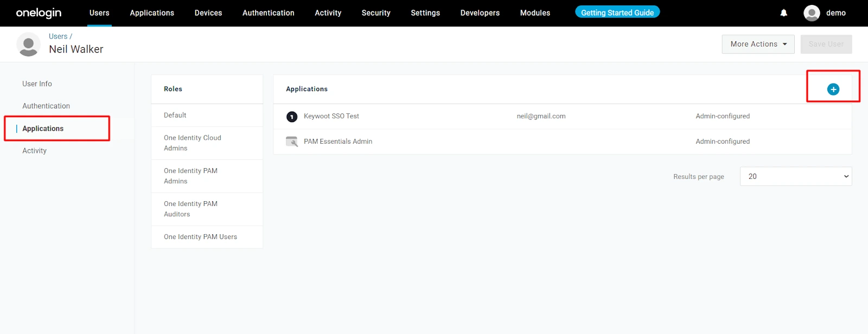Select the Activity sidebar tab
Viewport: 868px width, 334px height.
pos(35,151)
